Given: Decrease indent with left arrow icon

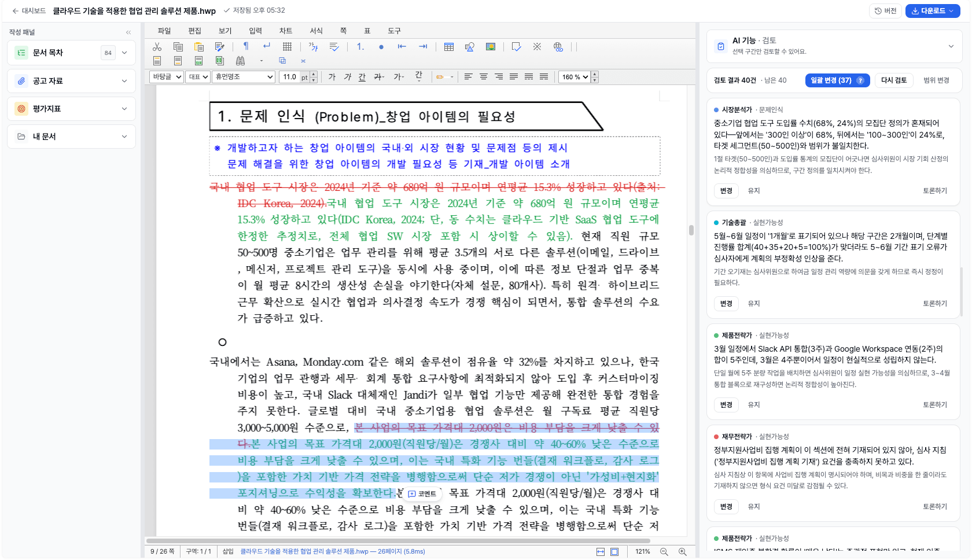Looking at the screenshot, I should pyautogui.click(x=402, y=46).
